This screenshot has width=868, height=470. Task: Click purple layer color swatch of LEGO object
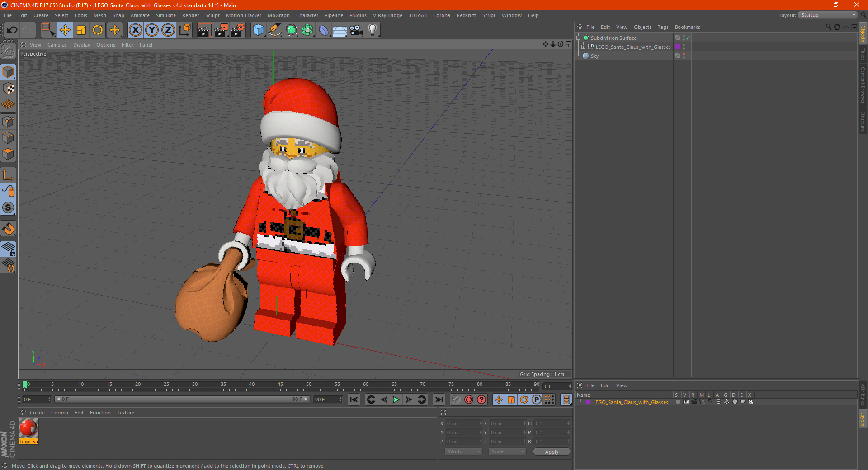[678, 47]
